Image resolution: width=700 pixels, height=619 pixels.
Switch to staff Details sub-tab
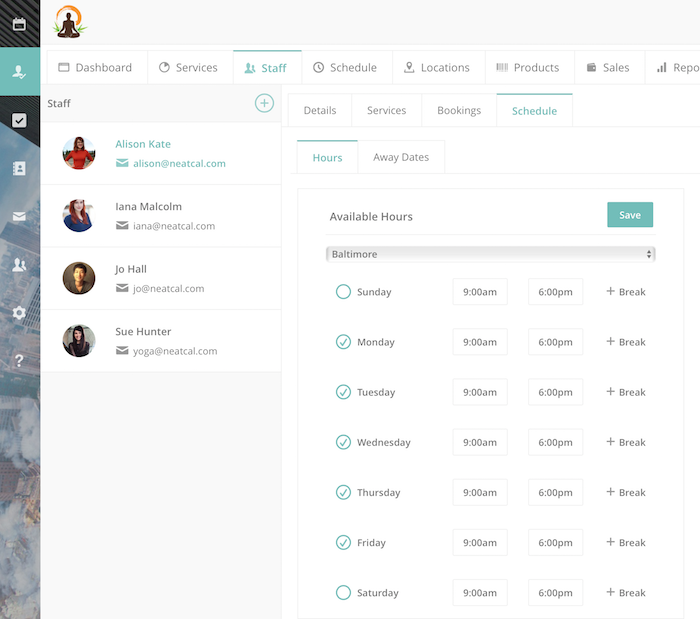[x=320, y=110]
